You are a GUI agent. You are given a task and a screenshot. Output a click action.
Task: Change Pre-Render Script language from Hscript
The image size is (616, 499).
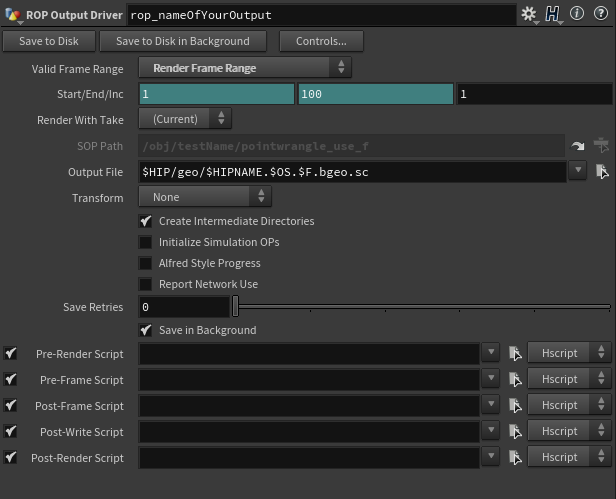pos(569,352)
